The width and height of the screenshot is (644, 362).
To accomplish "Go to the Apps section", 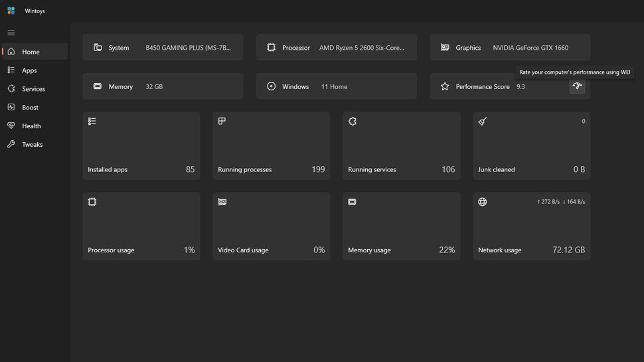I will click(x=35, y=70).
